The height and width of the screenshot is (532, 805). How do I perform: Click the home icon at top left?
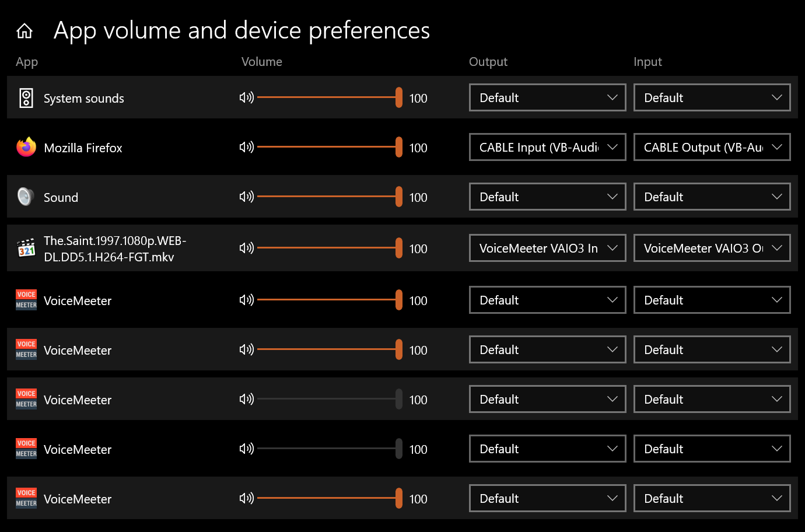pos(24,31)
